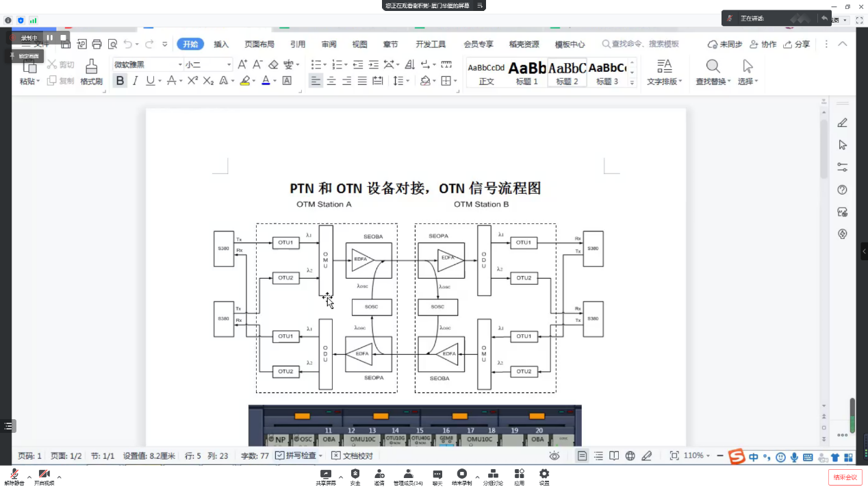Open the Page Layout (页面布局) tab
The width and height of the screenshot is (868, 489).
[x=259, y=45]
